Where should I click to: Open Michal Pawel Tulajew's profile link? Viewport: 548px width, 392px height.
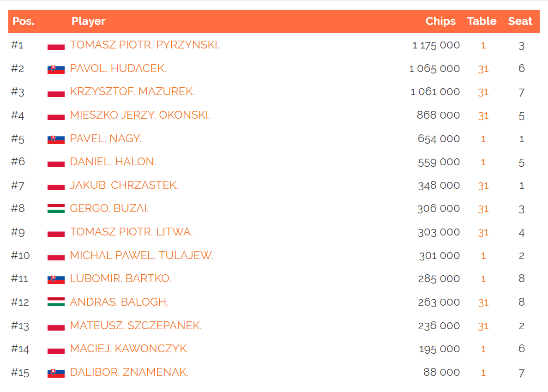point(141,255)
